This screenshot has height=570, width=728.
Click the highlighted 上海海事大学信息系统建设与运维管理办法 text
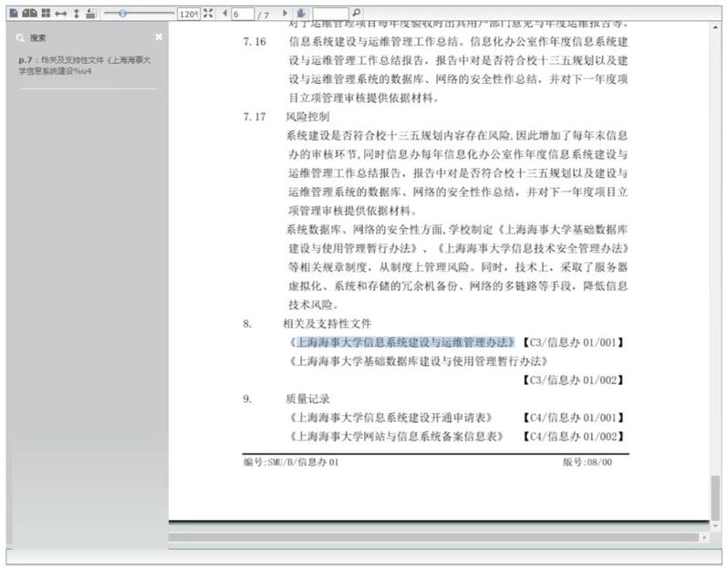coord(405,342)
